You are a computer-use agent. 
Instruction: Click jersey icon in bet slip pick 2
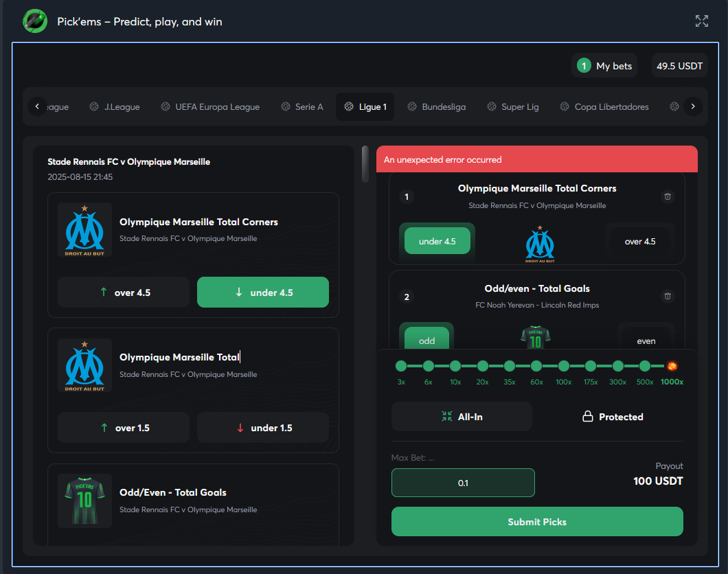point(535,337)
